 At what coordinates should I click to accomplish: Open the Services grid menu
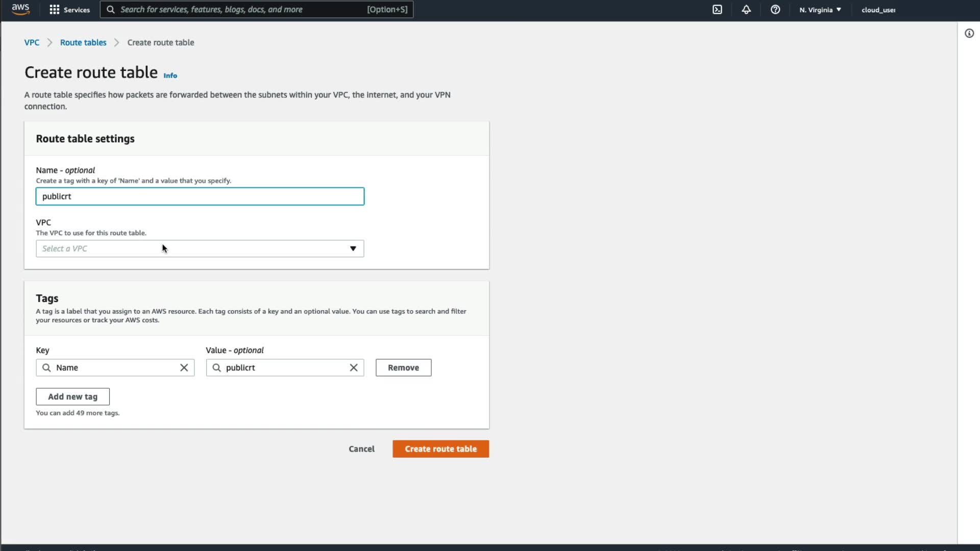coord(69,10)
